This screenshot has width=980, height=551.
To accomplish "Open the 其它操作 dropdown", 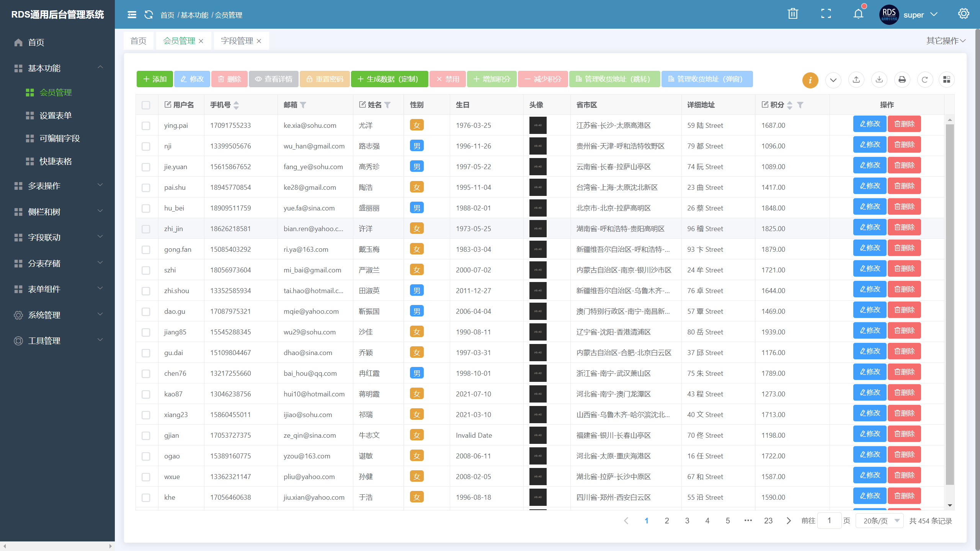I will point(946,41).
